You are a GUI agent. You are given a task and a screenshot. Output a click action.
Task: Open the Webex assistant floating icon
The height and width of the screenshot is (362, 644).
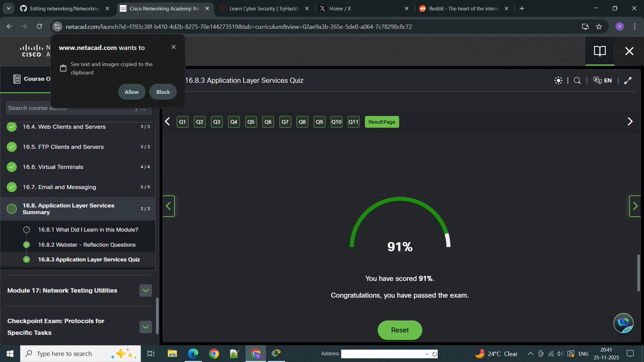[623, 322]
